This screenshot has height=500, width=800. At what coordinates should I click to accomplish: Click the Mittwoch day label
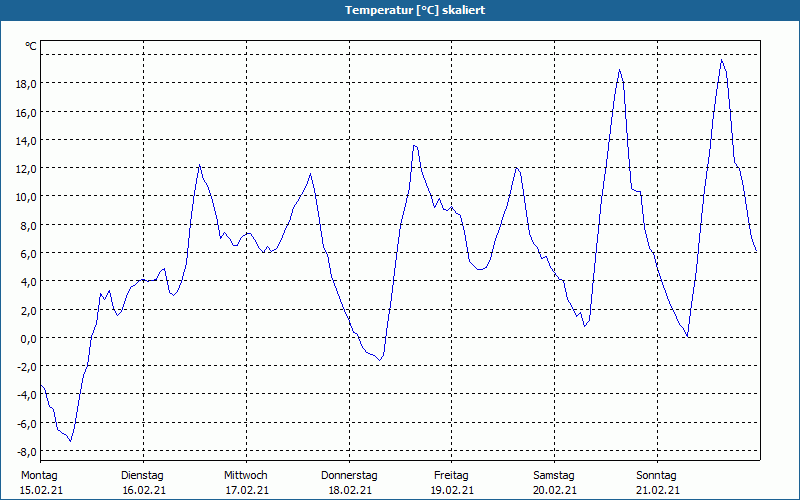(246, 476)
